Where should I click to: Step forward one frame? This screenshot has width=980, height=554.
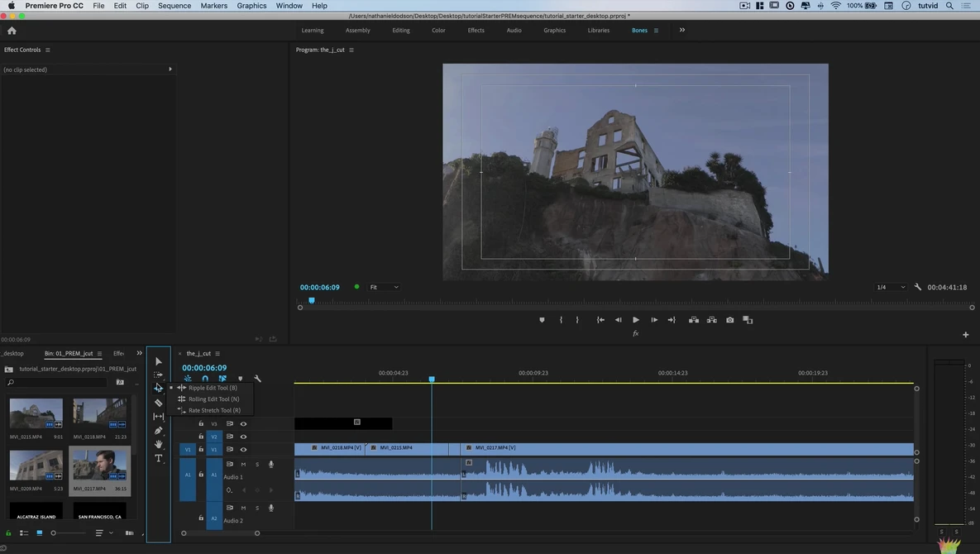tap(654, 320)
